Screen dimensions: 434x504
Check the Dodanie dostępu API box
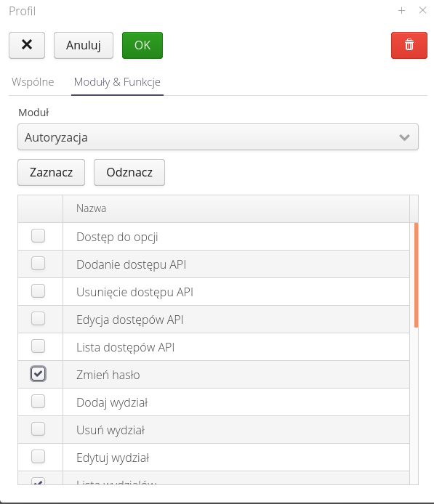pos(38,264)
